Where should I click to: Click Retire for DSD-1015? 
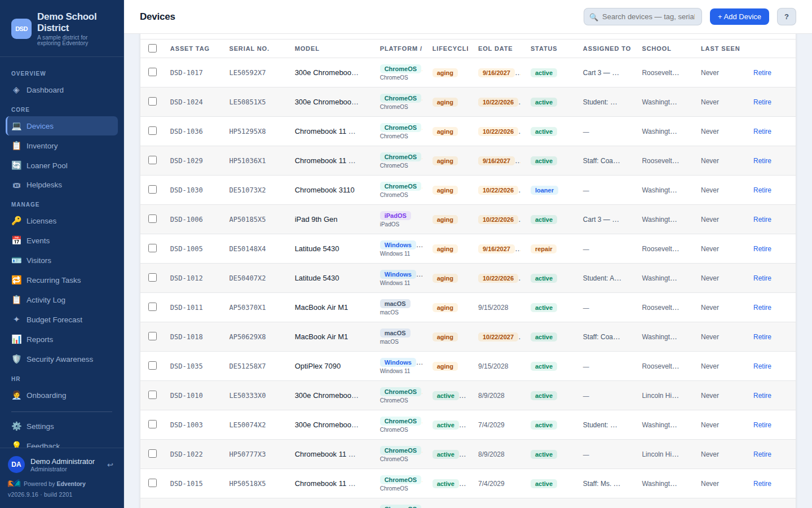tap(762, 484)
